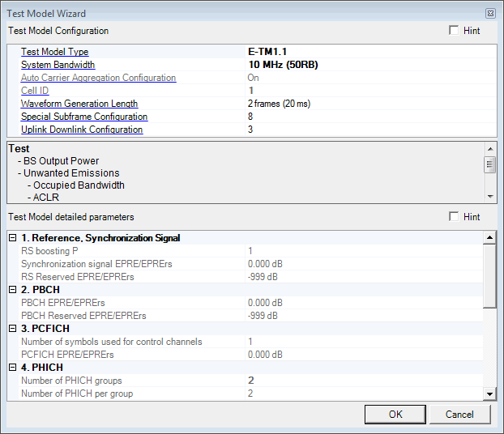This screenshot has width=504, height=434.
Task: Enable Hint checkbox for detailed parameters
Action: pyautogui.click(x=454, y=217)
